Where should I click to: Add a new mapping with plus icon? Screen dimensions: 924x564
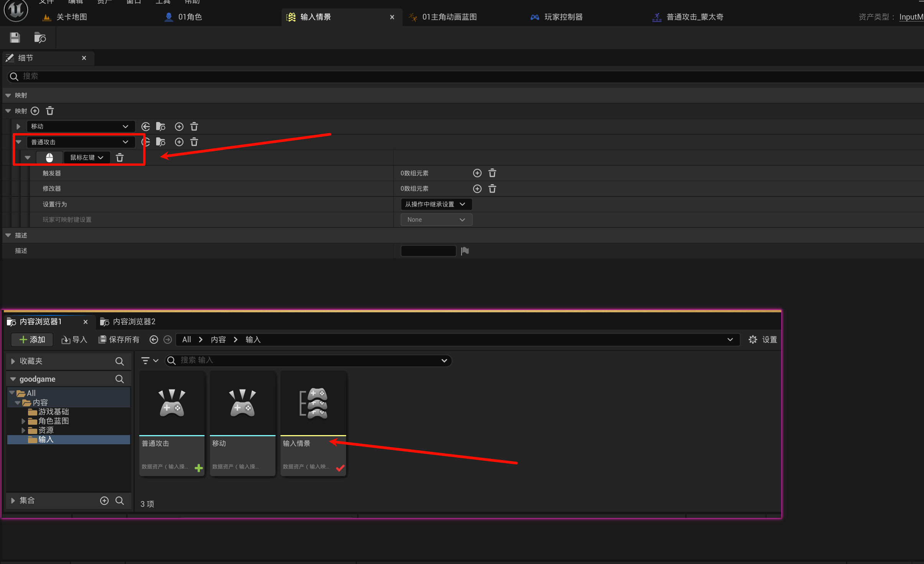click(x=35, y=111)
